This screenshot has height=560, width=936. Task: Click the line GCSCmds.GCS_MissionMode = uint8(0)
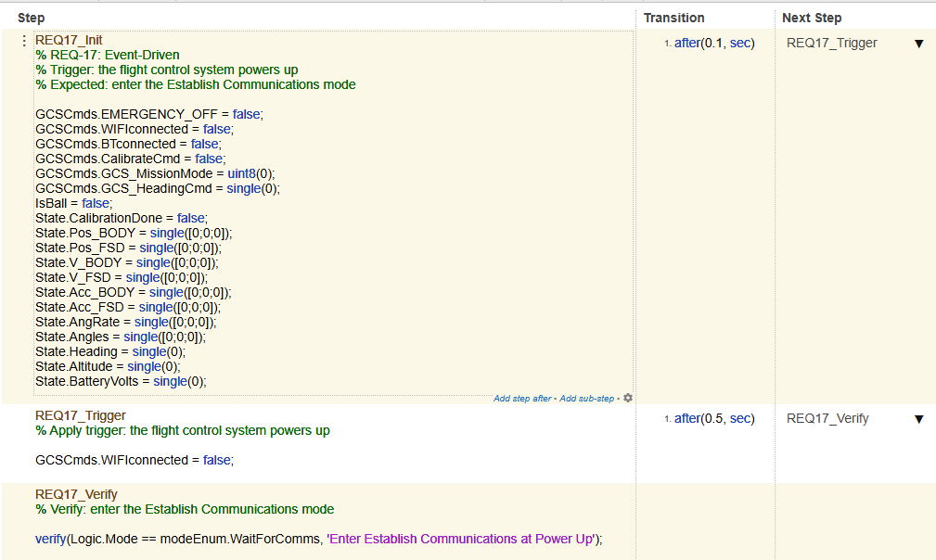[x=155, y=174]
